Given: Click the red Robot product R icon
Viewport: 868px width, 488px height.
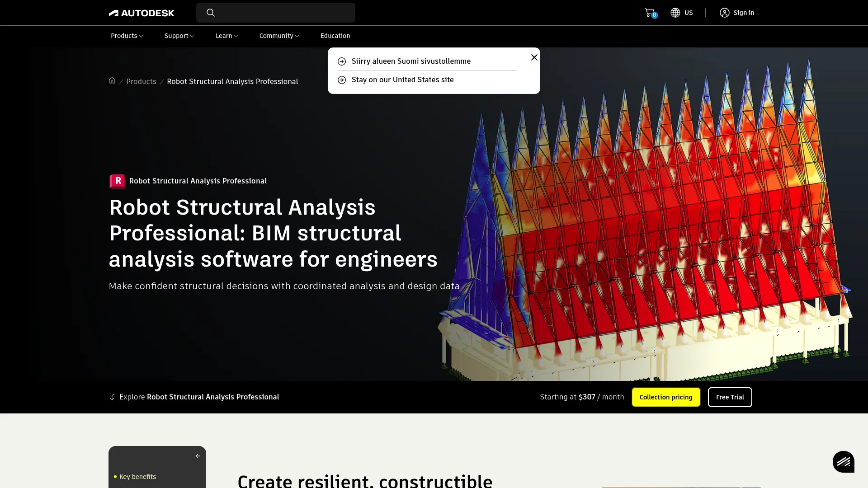Looking at the screenshot, I should pos(118,181).
